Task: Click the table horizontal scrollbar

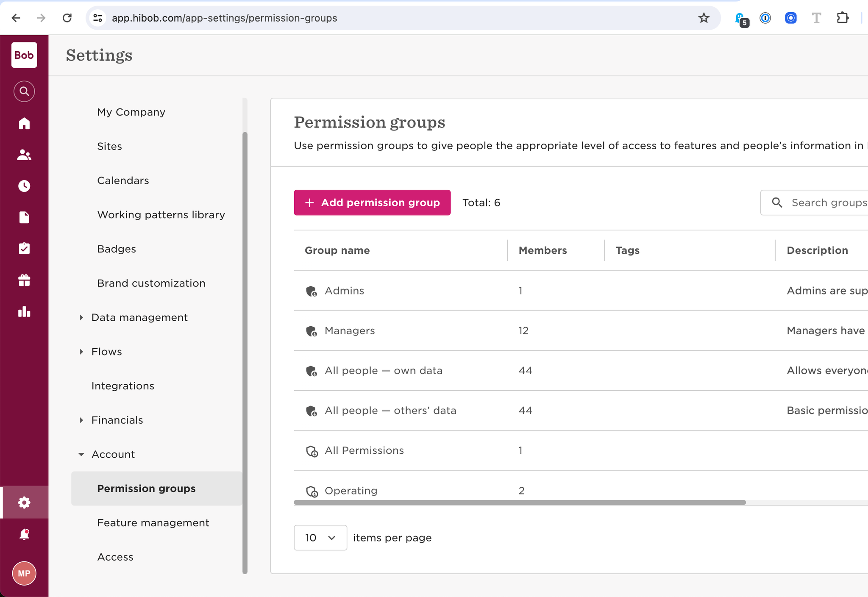Action: [519, 503]
